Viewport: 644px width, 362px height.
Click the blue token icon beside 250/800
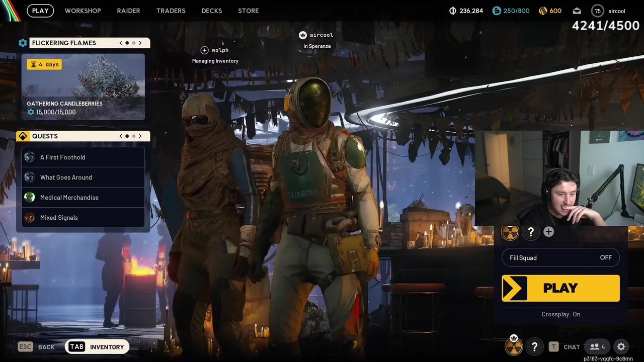click(x=497, y=11)
